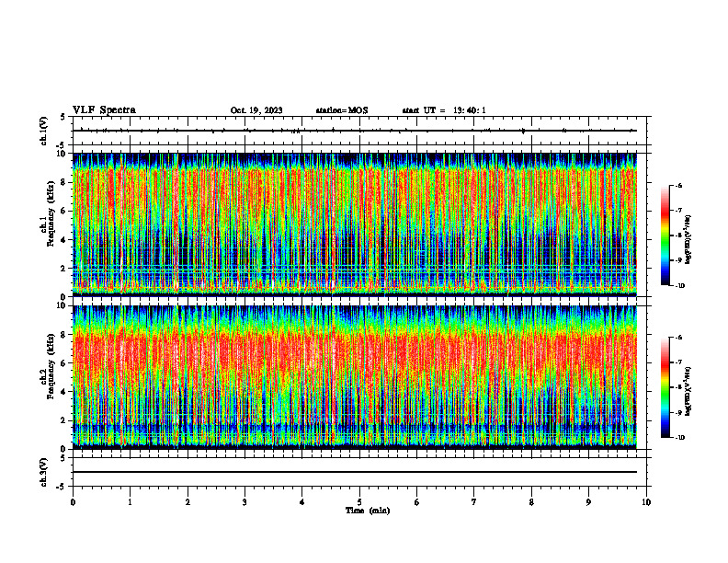Click the "2" kHz tick of ch.2 spectrogram
728x563 pixels.
click(63, 420)
